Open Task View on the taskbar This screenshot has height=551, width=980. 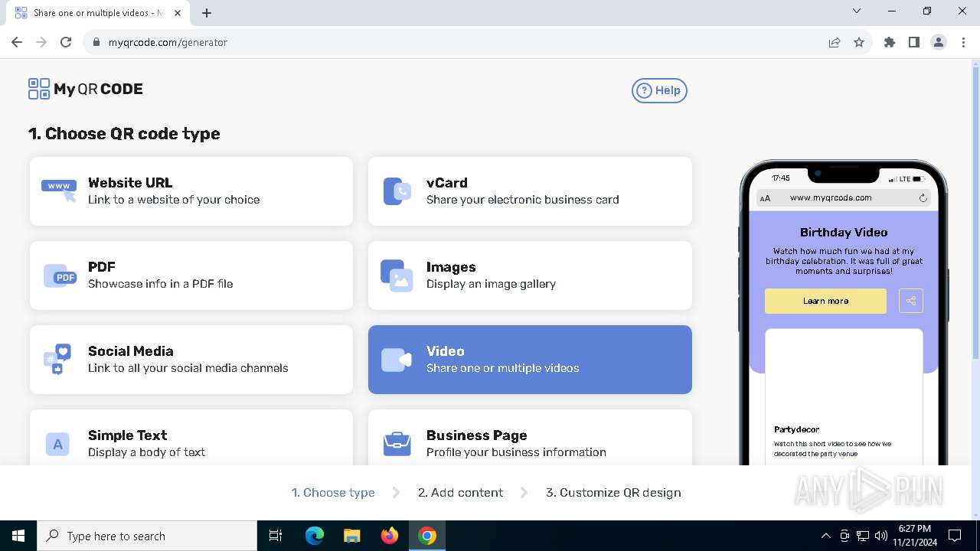pyautogui.click(x=276, y=536)
